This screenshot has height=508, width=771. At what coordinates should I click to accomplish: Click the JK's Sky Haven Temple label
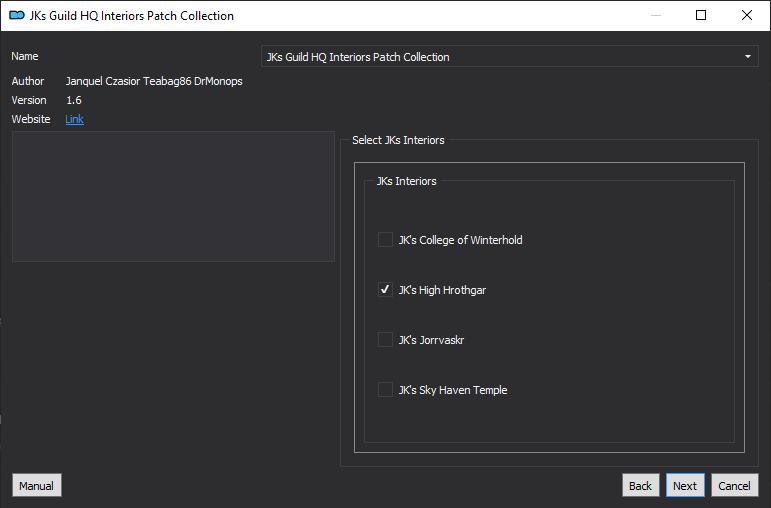coord(453,389)
